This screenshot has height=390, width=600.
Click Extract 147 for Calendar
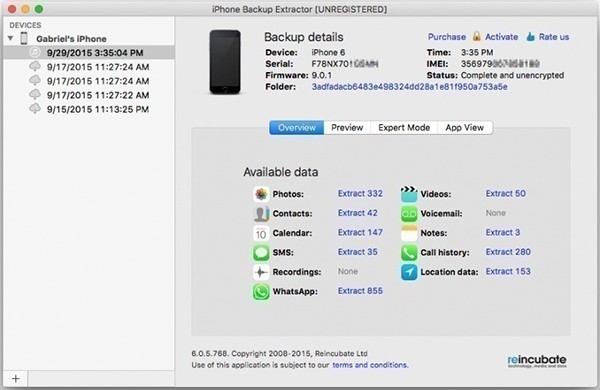click(360, 232)
